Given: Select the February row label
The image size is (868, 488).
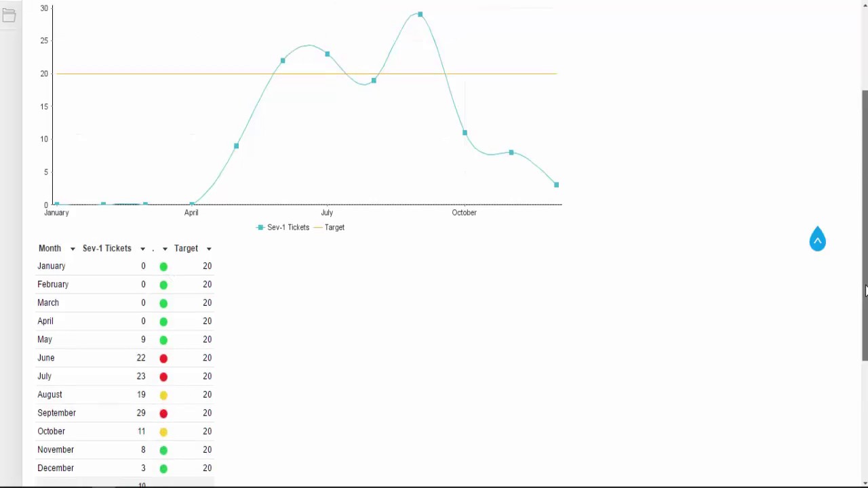Looking at the screenshot, I should point(53,284).
